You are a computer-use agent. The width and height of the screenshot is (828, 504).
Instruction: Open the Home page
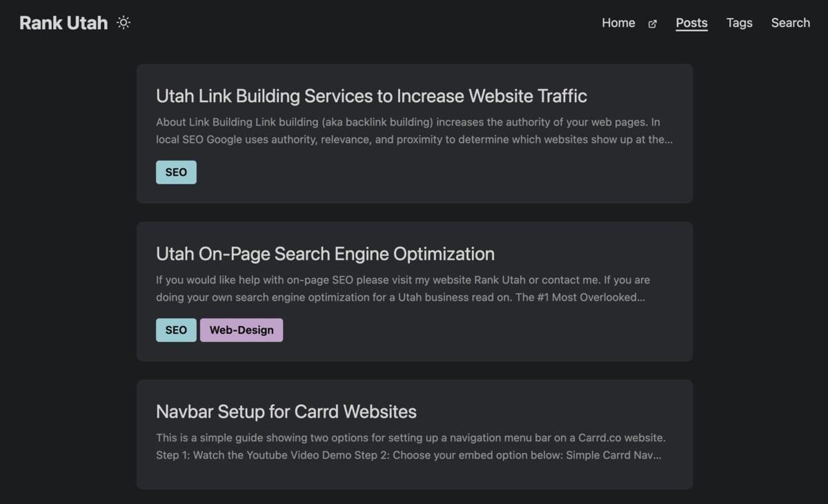pyautogui.click(x=618, y=23)
